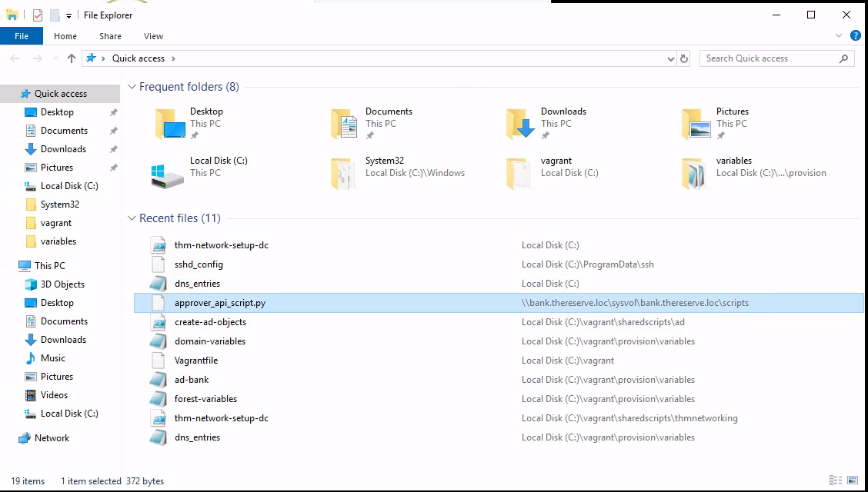Click the Back navigation arrow
This screenshot has height=492, width=868.
click(15, 58)
